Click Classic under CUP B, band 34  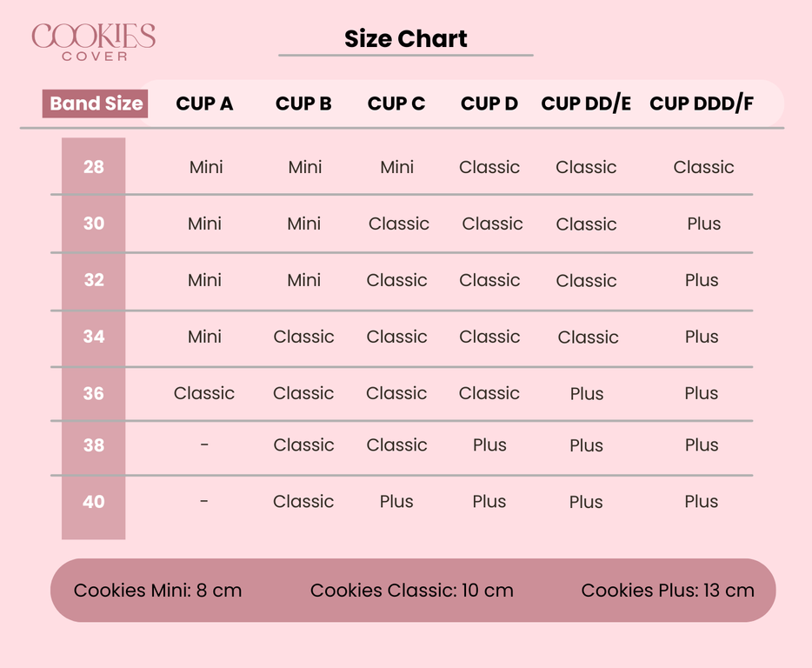point(303,337)
